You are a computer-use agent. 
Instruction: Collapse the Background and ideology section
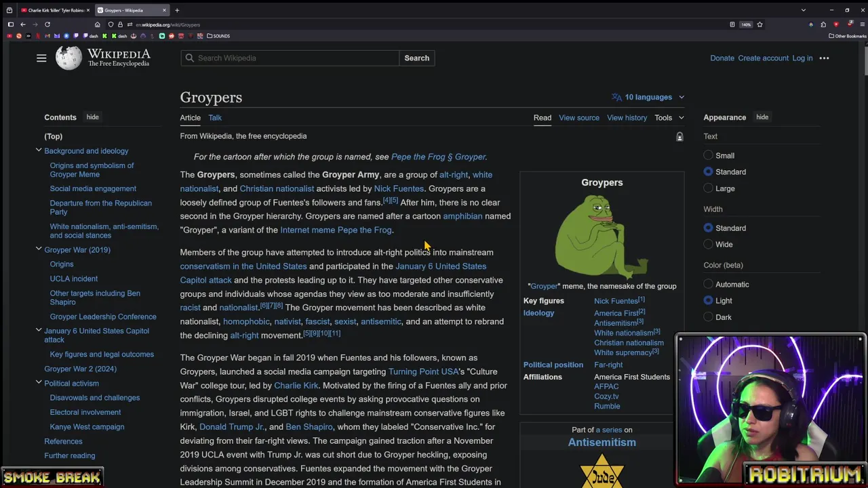[x=39, y=150]
